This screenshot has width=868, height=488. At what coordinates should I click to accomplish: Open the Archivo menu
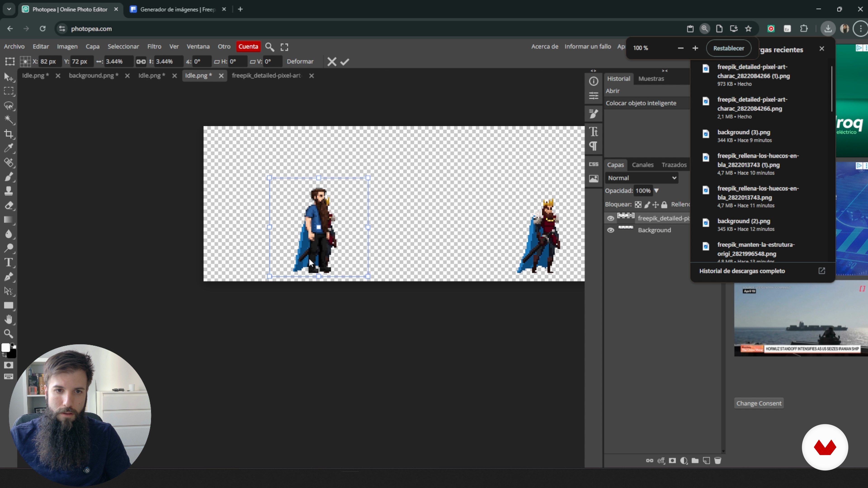pyautogui.click(x=14, y=47)
